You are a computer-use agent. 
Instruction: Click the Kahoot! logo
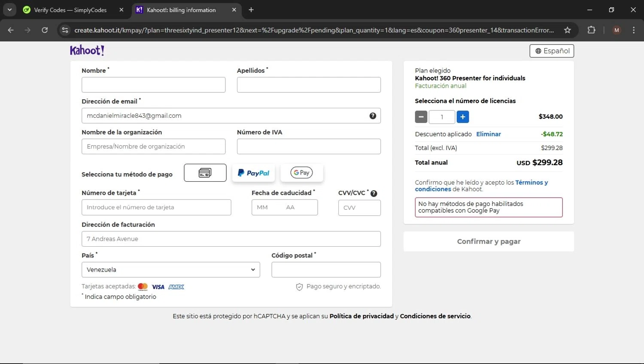(87, 51)
